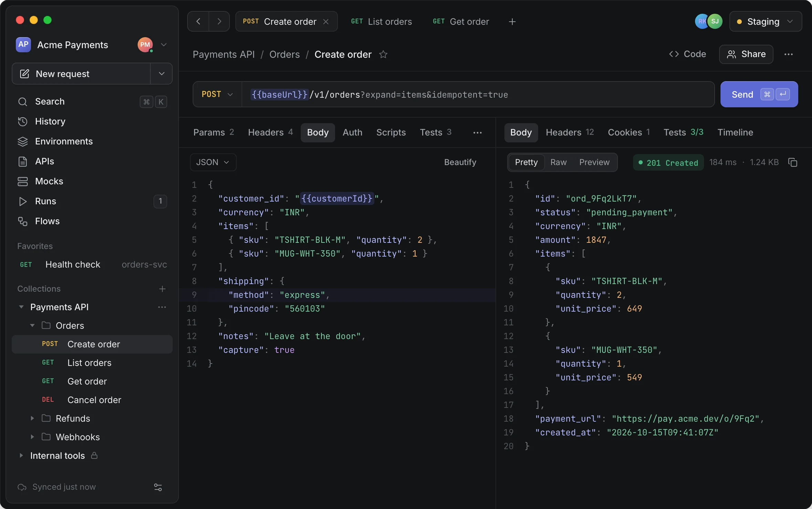Click the Synced just now status

(x=57, y=487)
